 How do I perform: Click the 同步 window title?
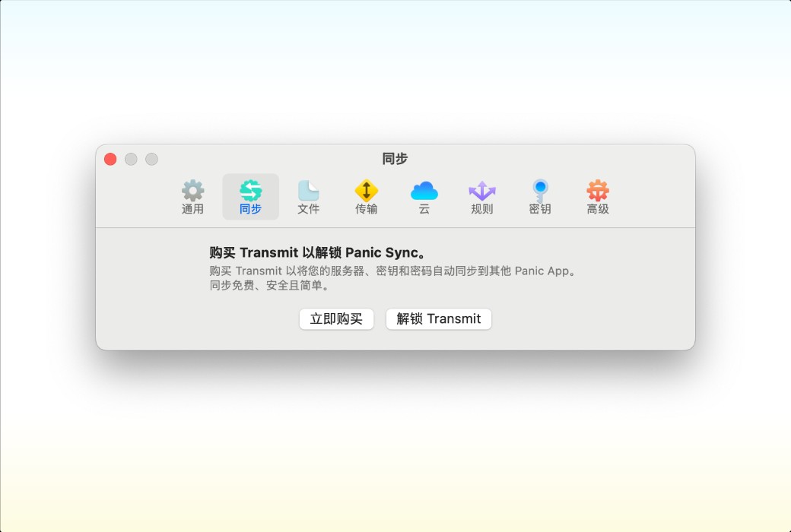pos(396,159)
